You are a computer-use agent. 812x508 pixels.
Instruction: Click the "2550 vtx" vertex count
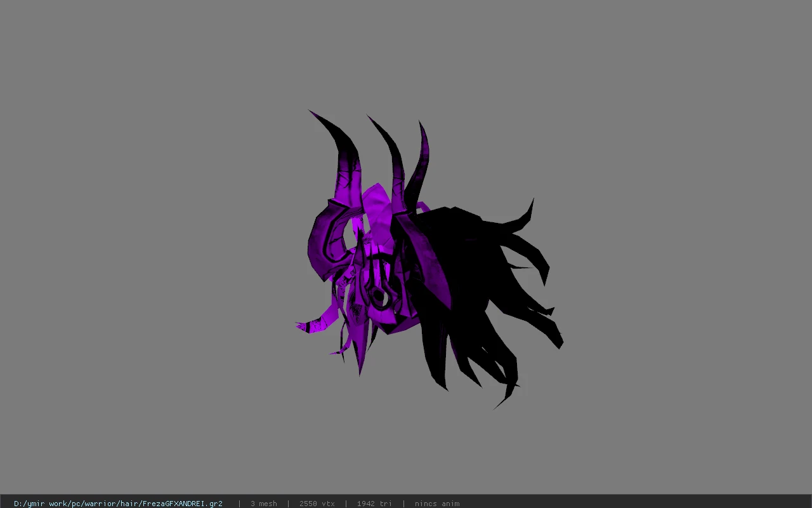[317, 504]
